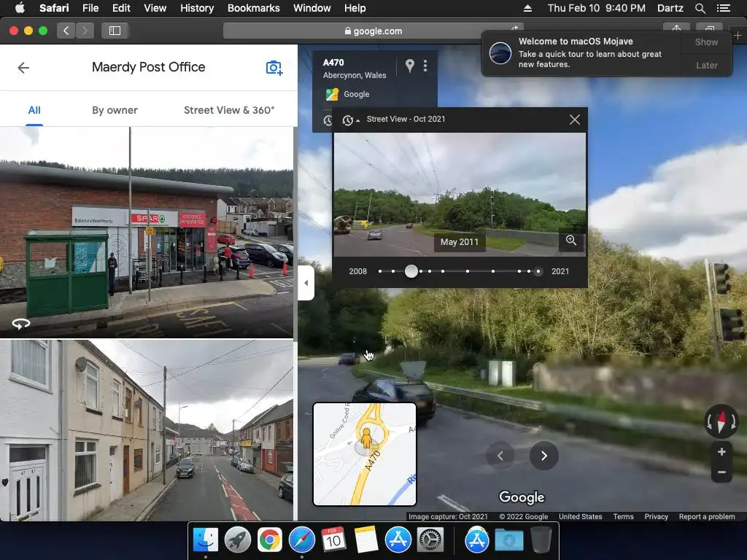Go back from Maerdy Post Office photos
The width and height of the screenshot is (747, 560).
(x=23, y=68)
